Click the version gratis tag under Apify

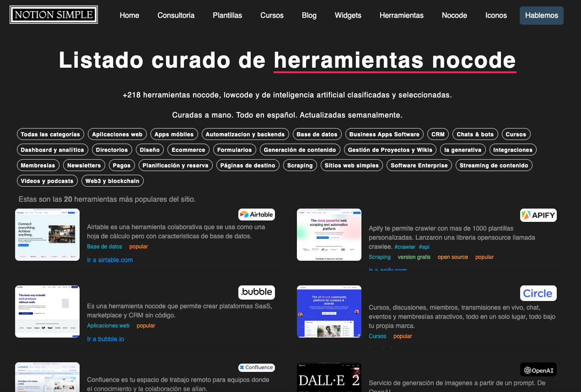tap(414, 257)
